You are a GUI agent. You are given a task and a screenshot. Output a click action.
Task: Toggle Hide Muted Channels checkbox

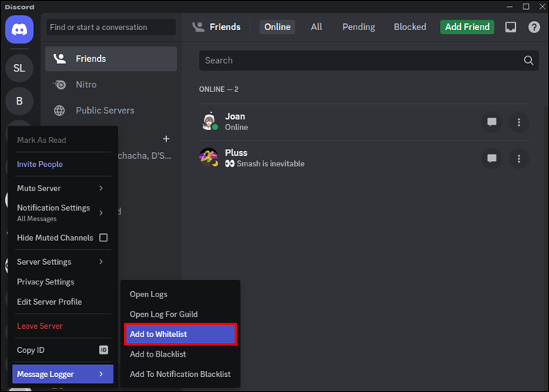coord(103,238)
